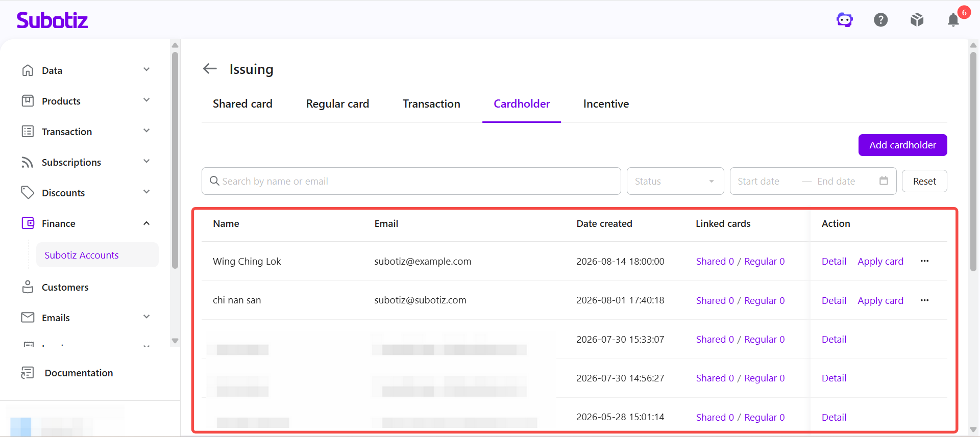Click the Products icon in sidebar
The width and height of the screenshot is (980, 437).
click(28, 101)
